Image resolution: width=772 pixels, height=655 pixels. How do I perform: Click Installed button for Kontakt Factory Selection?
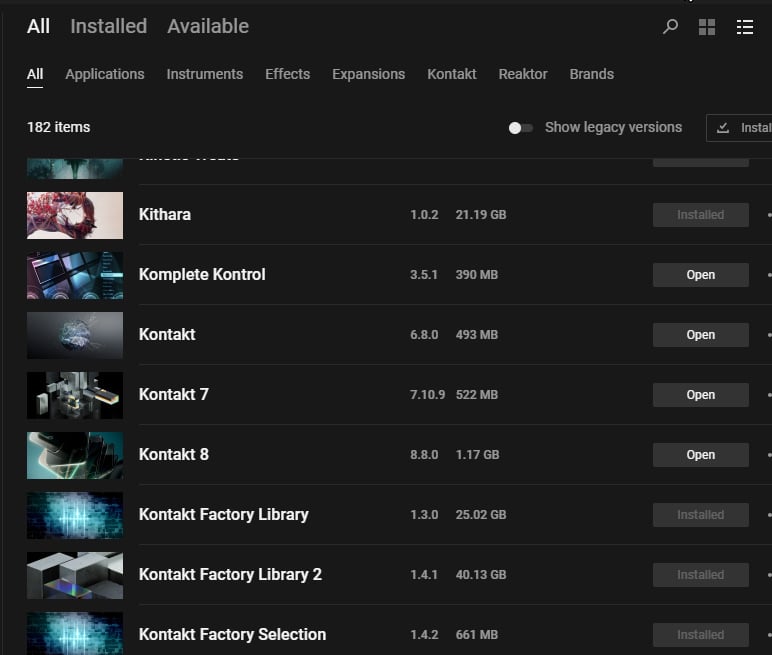tap(701, 635)
